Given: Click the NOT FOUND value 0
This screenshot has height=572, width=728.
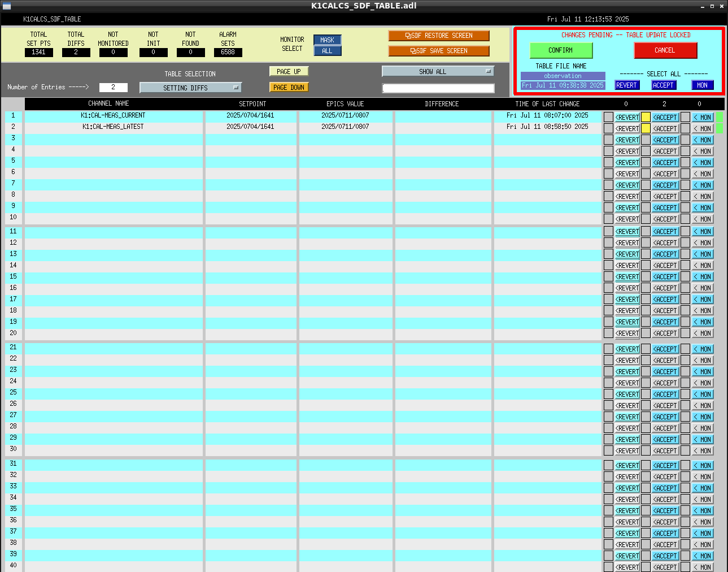Looking at the screenshot, I should pyautogui.click(x=190, y=52).
